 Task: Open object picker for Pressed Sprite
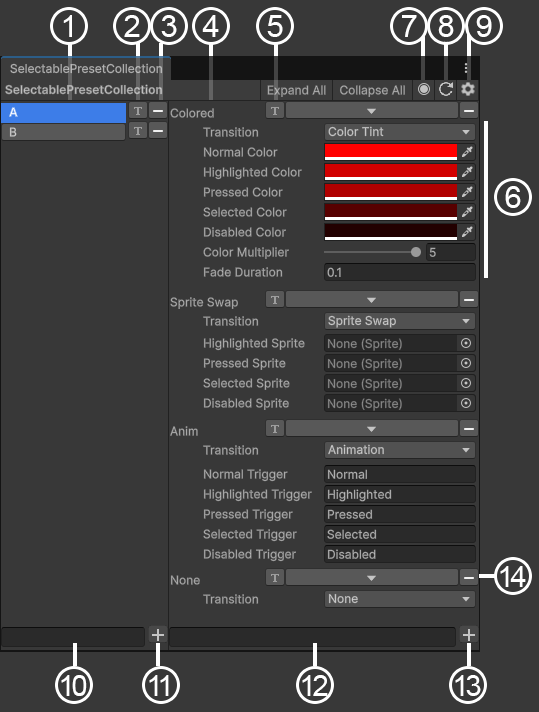point(466,363)
